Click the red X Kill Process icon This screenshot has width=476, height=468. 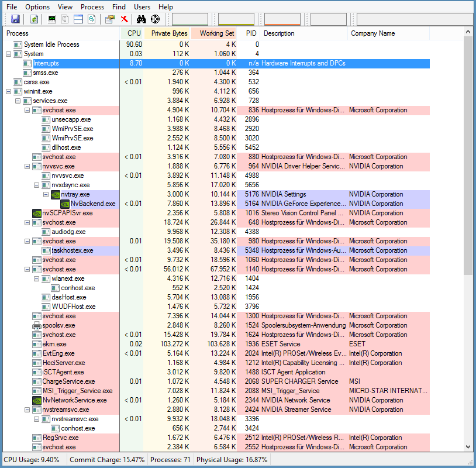[124, 19]
